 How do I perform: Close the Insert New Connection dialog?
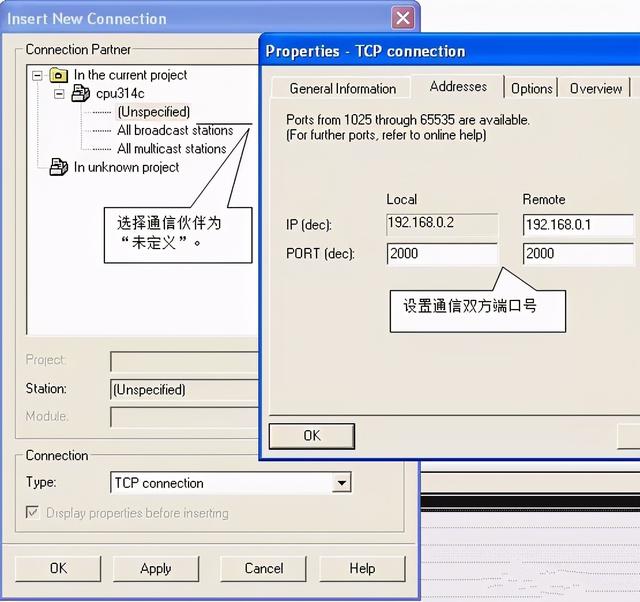tap(402, 18)
